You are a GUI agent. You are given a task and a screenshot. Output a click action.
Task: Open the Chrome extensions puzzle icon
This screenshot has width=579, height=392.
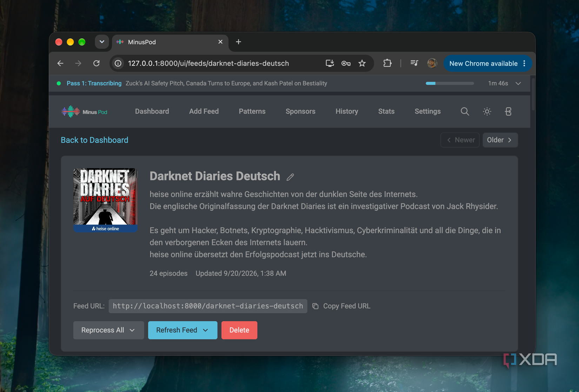click(387, 63)
